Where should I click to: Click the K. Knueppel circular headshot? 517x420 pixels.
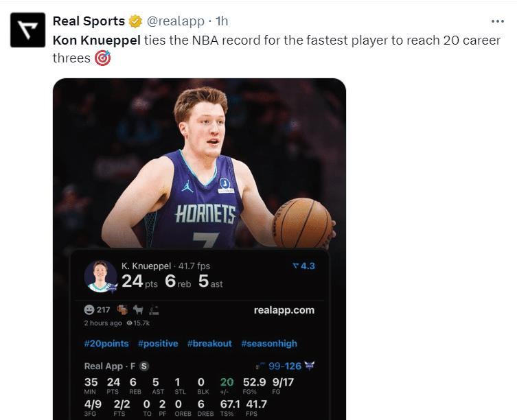click(100, 276)
